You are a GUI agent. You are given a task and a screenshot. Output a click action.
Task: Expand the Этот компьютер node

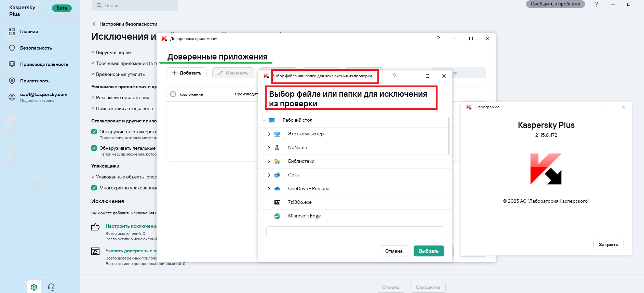[x=269, y=134]
